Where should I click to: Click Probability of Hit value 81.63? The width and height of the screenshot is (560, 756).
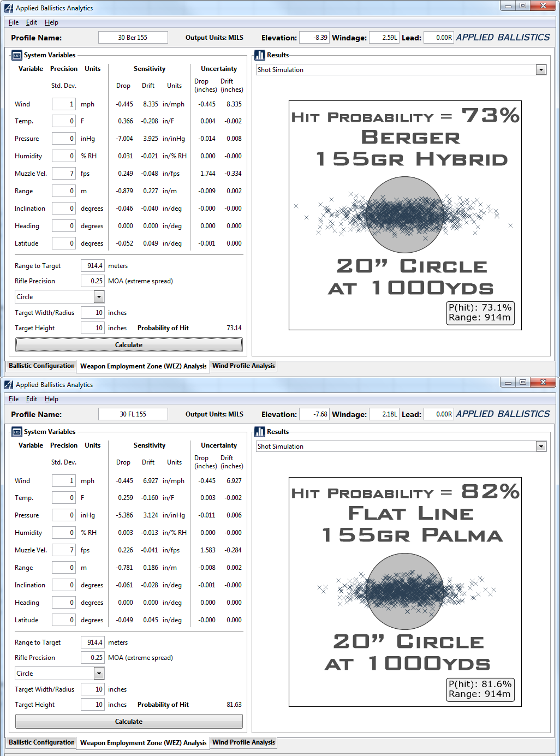[234, 705]
